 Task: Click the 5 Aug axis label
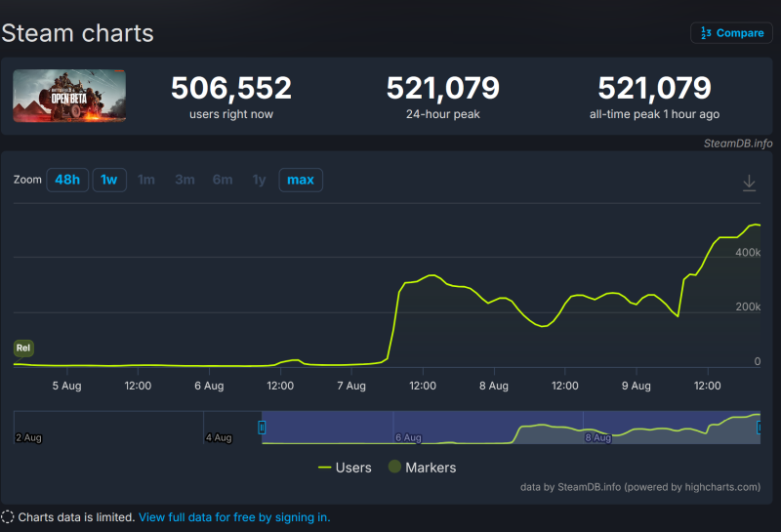coord(66,386)
